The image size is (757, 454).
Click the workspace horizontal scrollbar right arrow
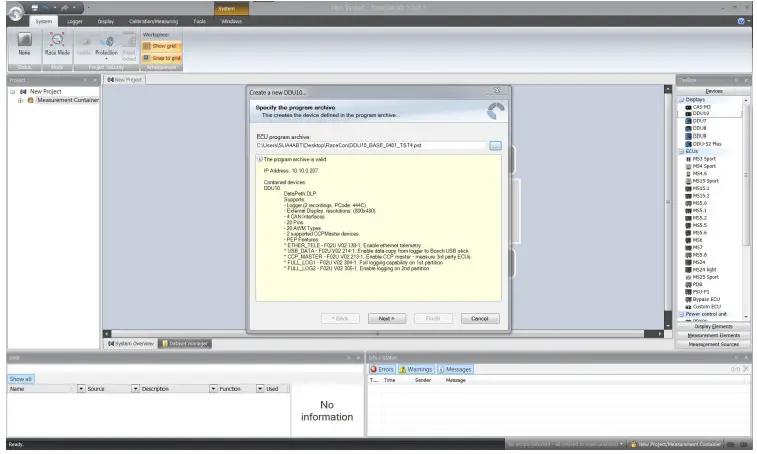click(659, 334)
